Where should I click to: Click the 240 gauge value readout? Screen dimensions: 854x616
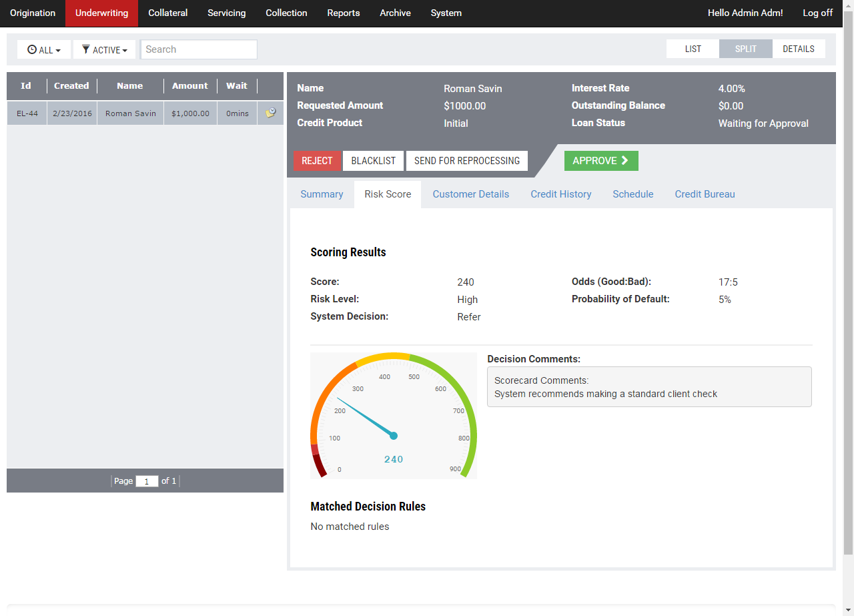[394, 459]
